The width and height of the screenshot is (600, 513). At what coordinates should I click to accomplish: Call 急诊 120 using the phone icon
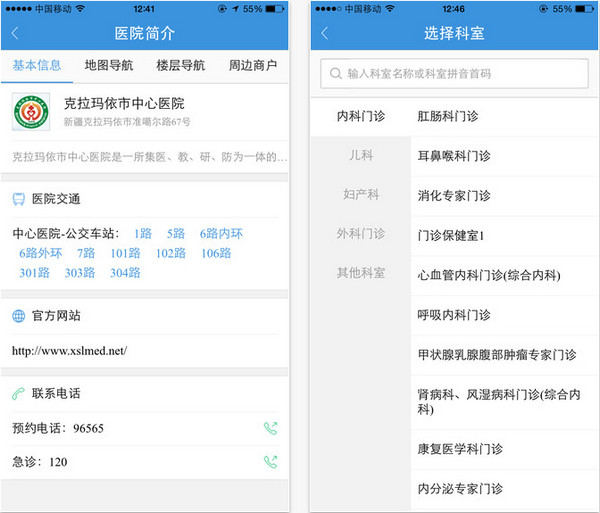click(x=271, y=462)
